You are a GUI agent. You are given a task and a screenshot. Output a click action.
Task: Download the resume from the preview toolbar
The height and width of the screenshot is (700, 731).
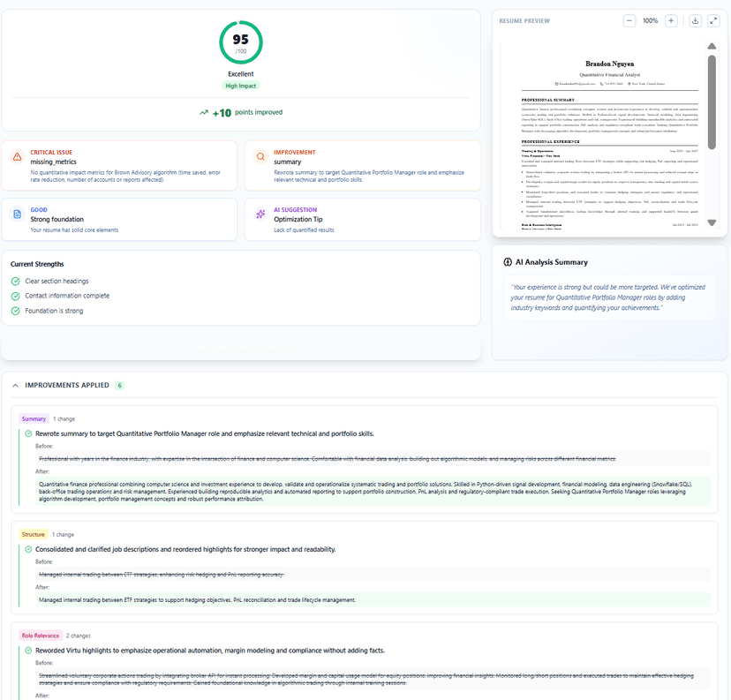coord(696,20)
